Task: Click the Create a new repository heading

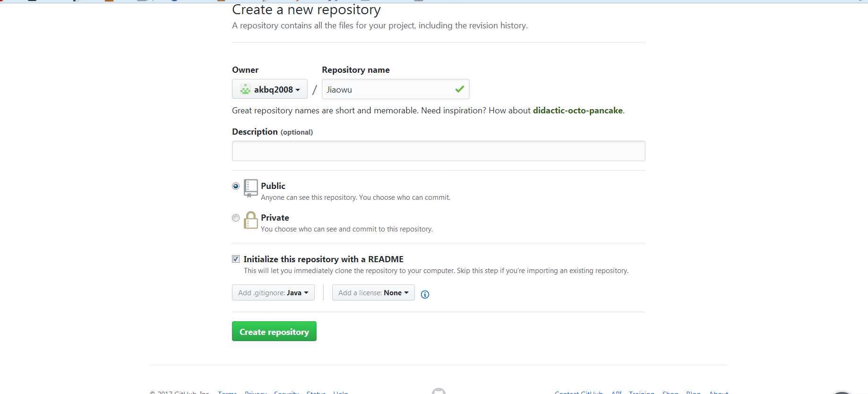Action: pos(306,10)
